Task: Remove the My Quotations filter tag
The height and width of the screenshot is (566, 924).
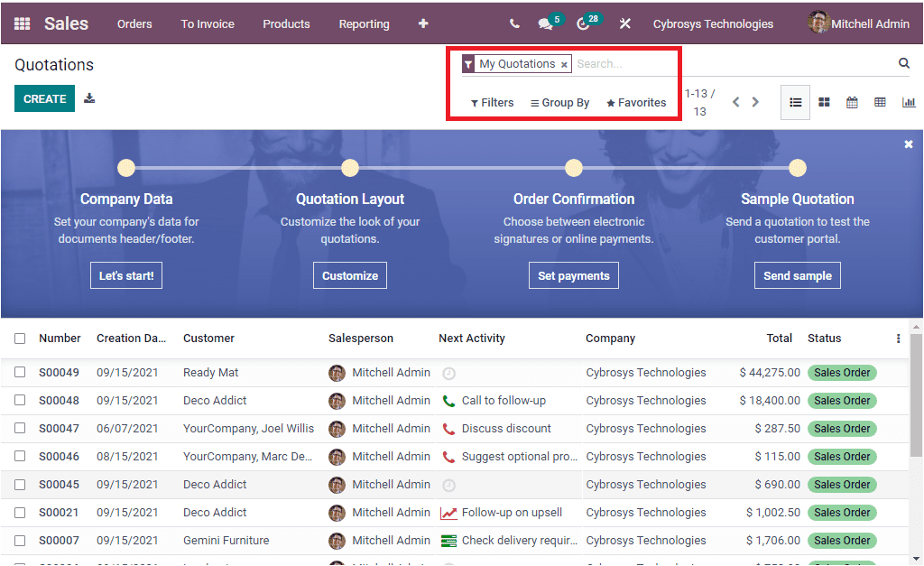Action: point(565,64)
